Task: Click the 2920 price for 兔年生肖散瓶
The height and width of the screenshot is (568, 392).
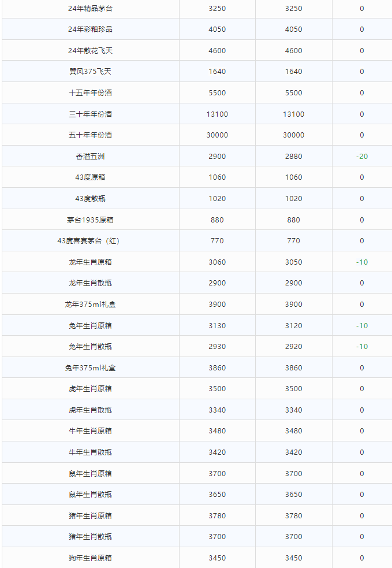Action: [x=293, y=347]
